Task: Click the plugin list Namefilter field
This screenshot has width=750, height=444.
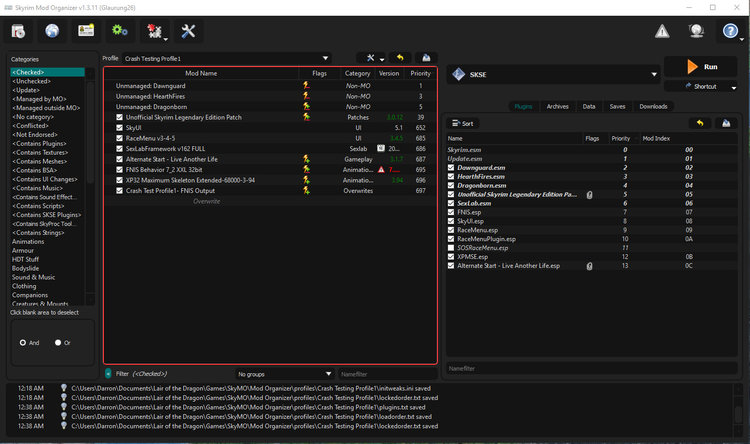Action: click(592, 368)
